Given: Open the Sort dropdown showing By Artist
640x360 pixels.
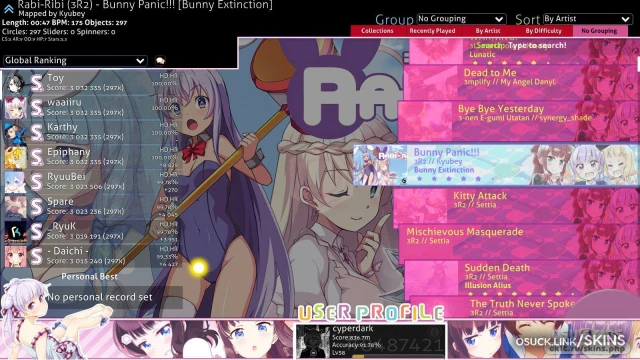Looking at the screenshot, I should (x=587, y=19).
